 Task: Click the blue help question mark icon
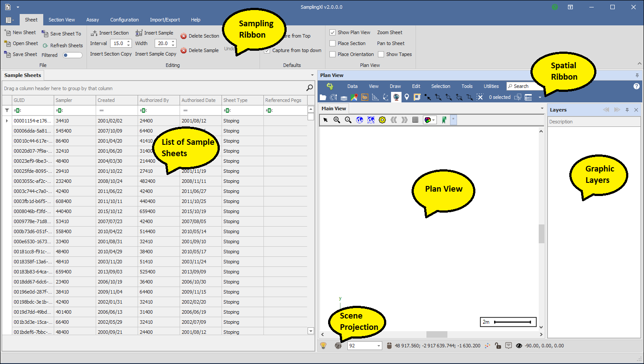[x=637, y=86]
